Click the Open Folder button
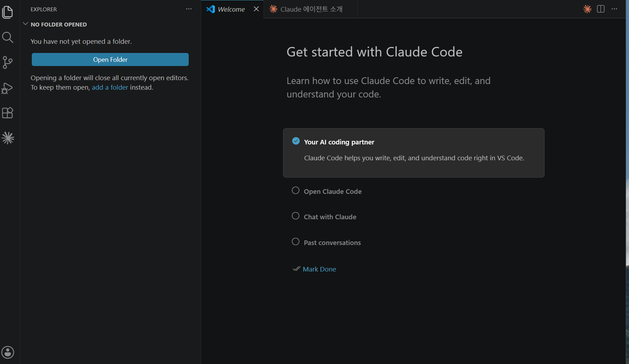This screenshot has width=629, height=364. (x=110, y=60)
